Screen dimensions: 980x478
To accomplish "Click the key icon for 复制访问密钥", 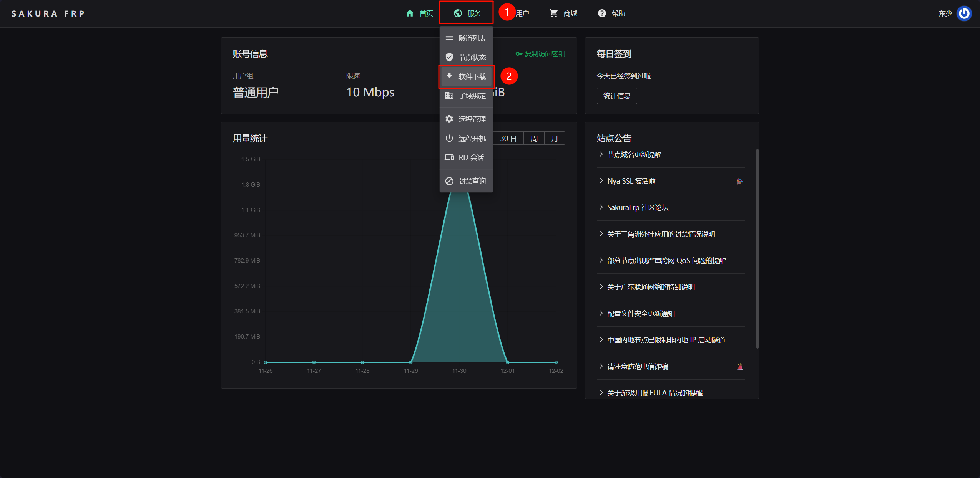I will pos(519,54).
